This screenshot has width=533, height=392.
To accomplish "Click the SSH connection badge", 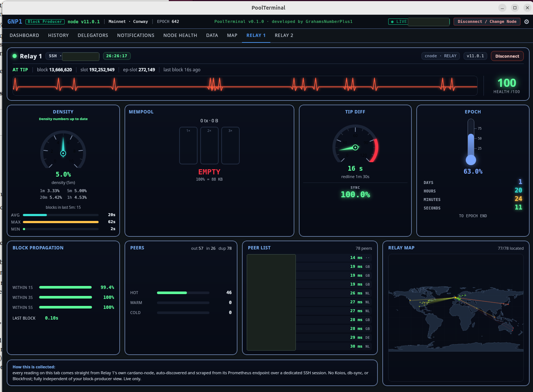I will (x=72, y=56).
